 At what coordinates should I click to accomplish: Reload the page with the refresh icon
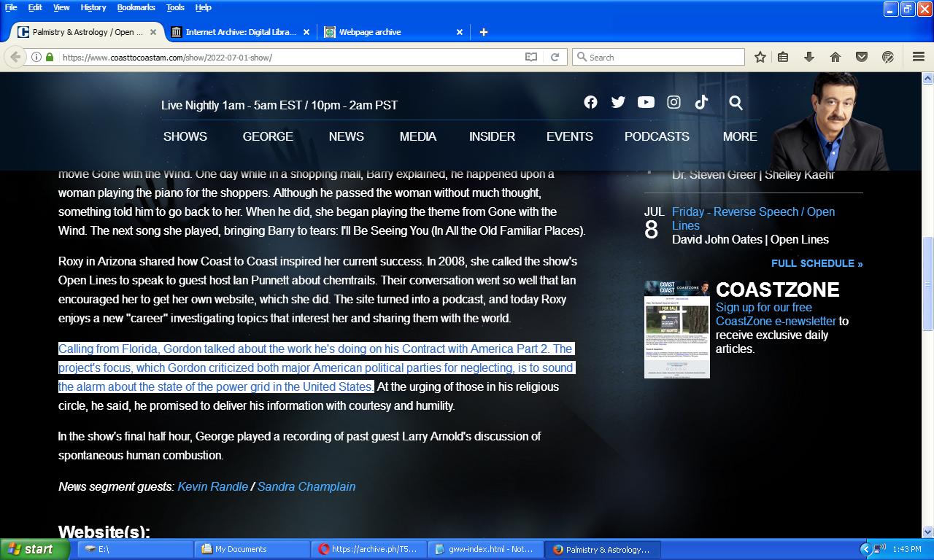coord(555,57)
